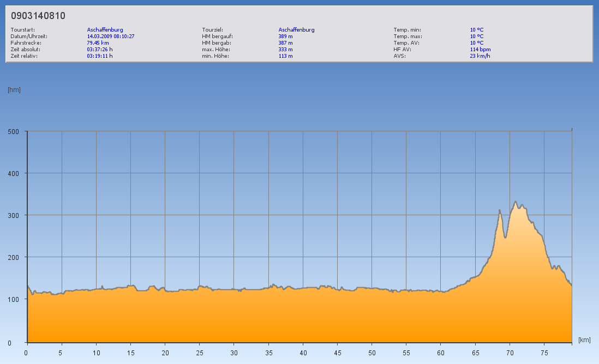Select the HF AV value 114 bpm

tap(480, 50)
